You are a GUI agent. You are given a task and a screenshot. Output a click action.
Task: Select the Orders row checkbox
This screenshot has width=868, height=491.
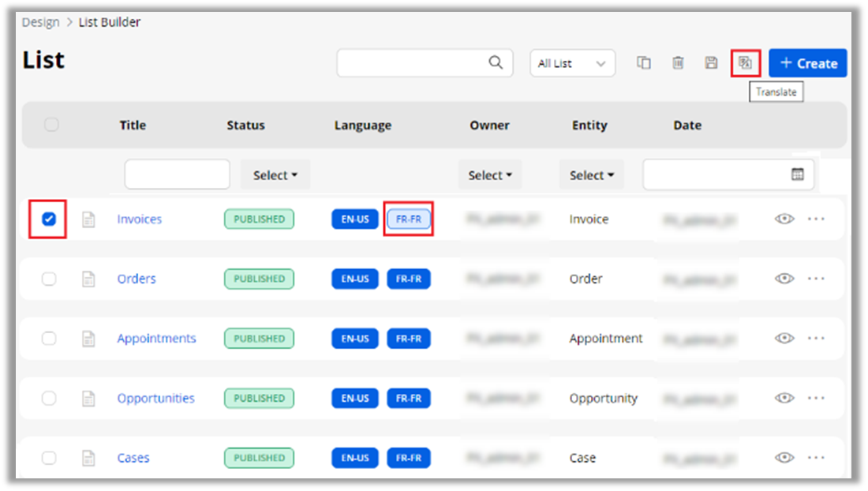(x=49, y=279)
